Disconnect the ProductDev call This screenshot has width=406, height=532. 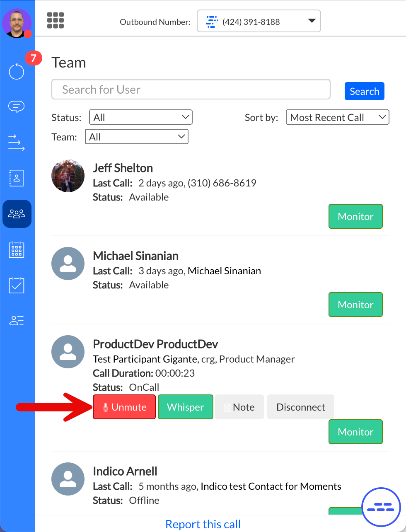tap(300, 407)
